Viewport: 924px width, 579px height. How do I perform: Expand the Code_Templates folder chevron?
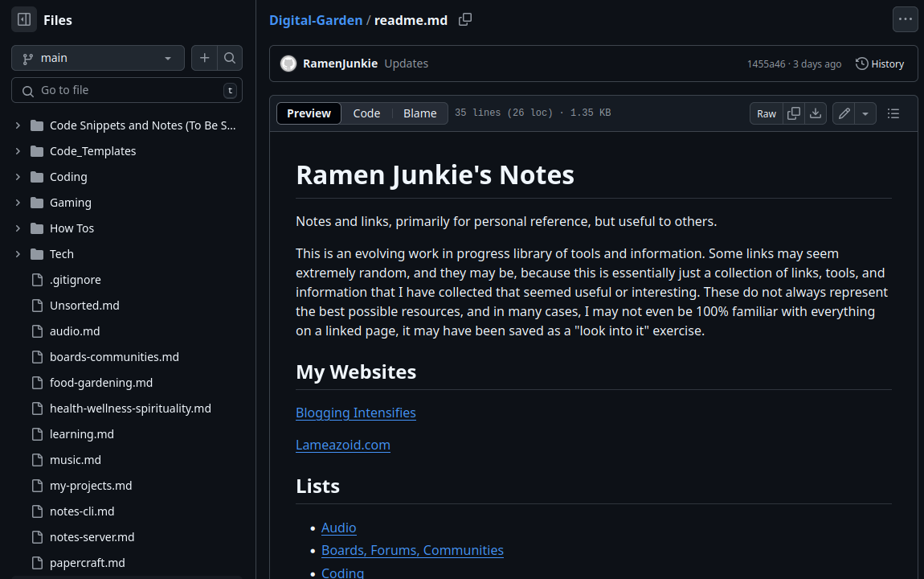click(x=18, y=151)
